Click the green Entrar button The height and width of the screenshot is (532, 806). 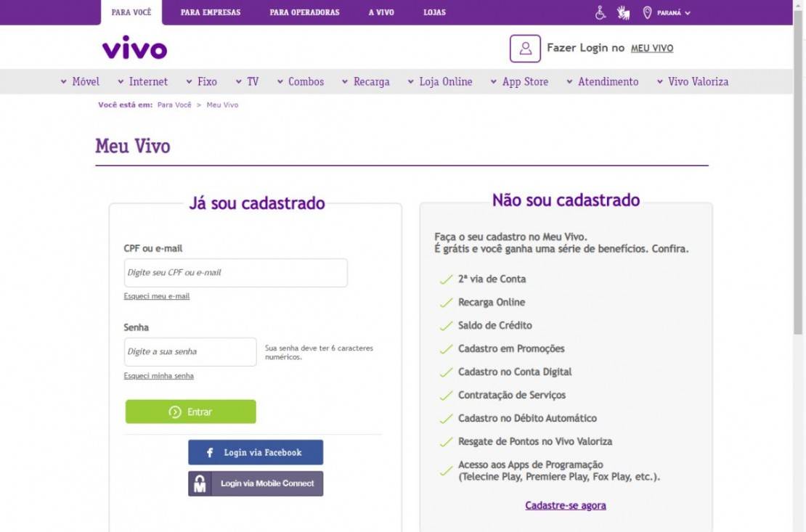click(190, 412)
